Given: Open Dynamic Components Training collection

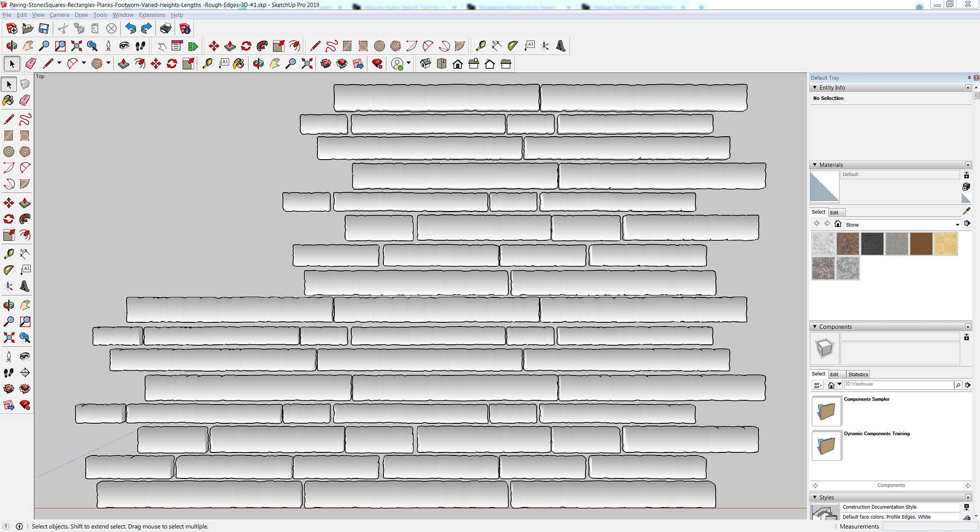Looking at the screenshot, I should coord(826,445).
